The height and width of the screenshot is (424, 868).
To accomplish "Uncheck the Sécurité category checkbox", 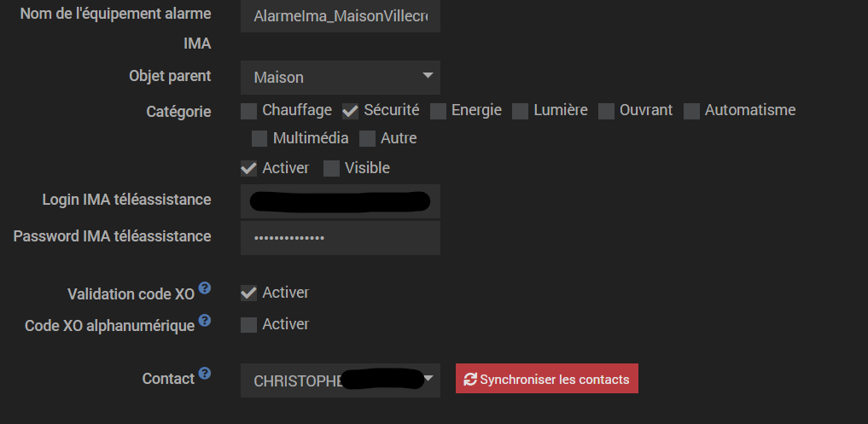I will click(350, 111).
